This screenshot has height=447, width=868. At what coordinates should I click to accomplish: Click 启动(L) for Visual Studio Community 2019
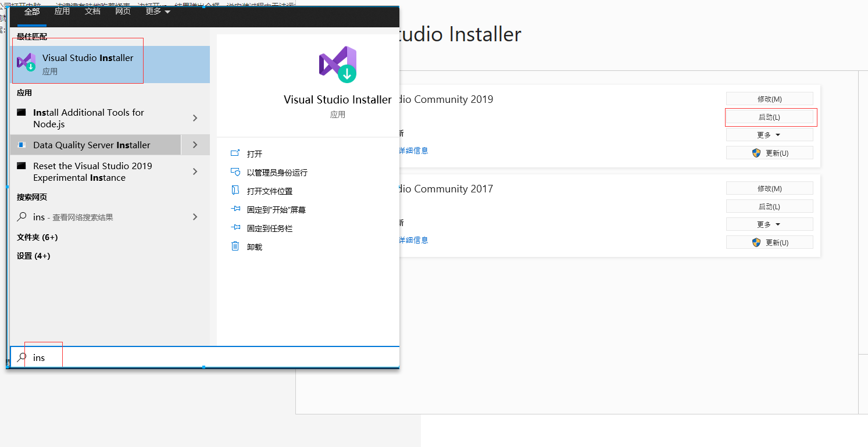coord(770,117)
